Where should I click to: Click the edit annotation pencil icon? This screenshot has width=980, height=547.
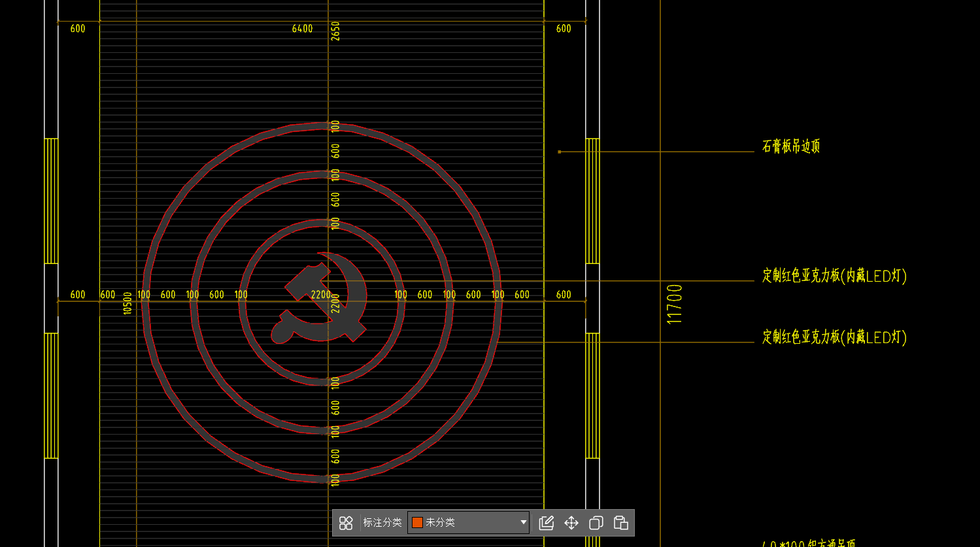(x=547, y=523)
